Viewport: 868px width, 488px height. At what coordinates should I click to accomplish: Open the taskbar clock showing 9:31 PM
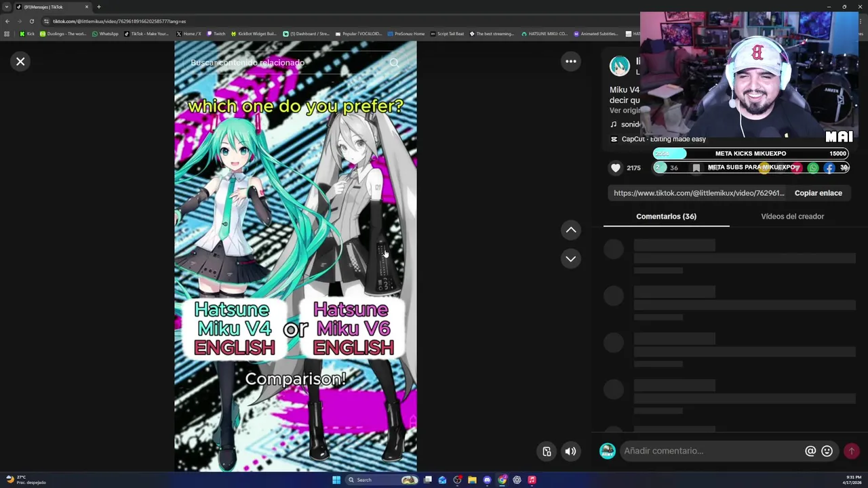point(854,480)
